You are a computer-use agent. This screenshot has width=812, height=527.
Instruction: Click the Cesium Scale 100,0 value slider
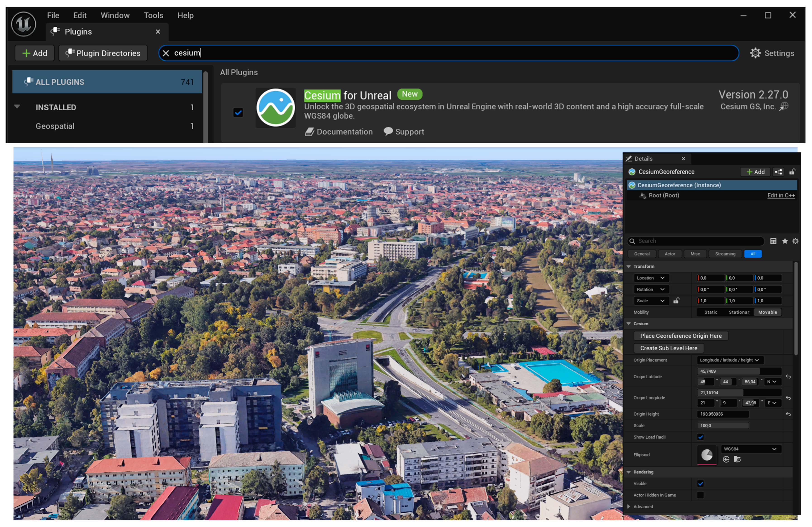coord(723,425)
